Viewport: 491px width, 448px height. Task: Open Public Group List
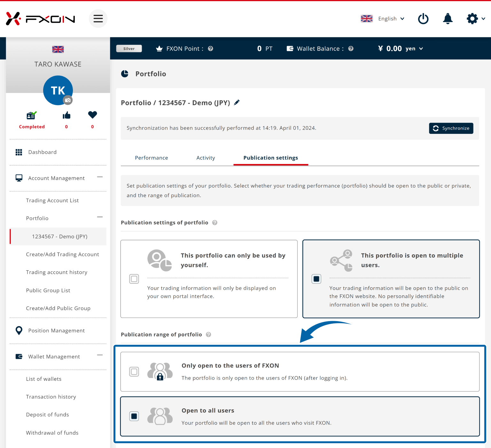(x=48, y=290)
